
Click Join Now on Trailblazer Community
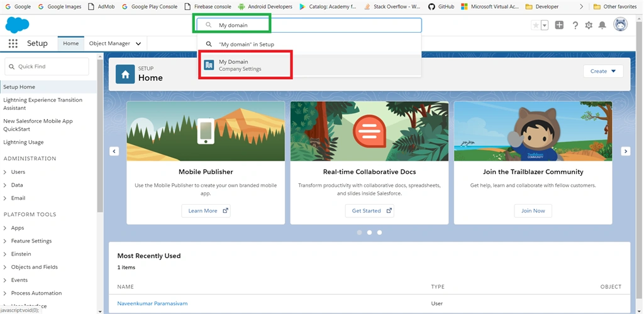[x=533, y=211]
